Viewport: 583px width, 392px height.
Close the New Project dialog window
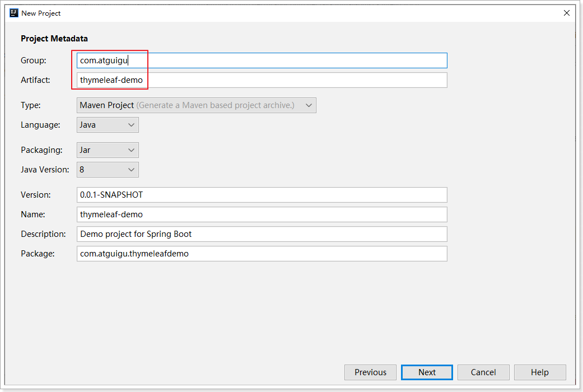567,13
